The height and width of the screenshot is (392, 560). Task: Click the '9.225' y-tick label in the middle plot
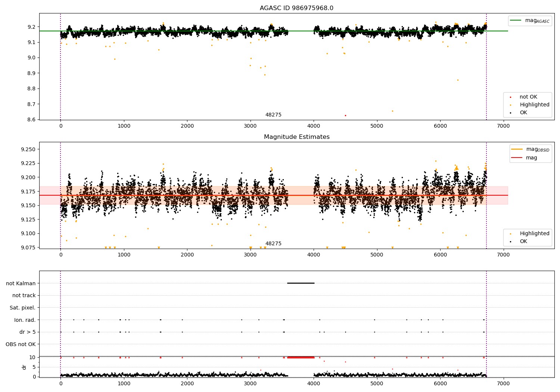(x=29, y=164)
